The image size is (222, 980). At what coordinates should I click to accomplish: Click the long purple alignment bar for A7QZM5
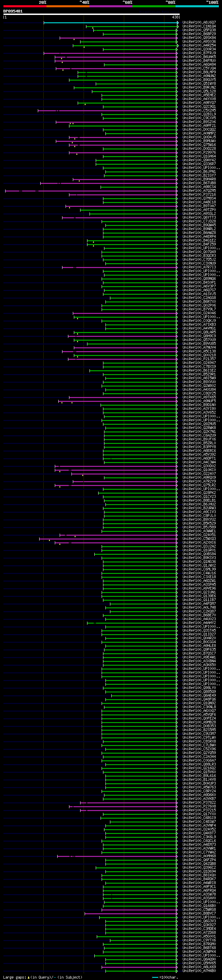point(92,191)
